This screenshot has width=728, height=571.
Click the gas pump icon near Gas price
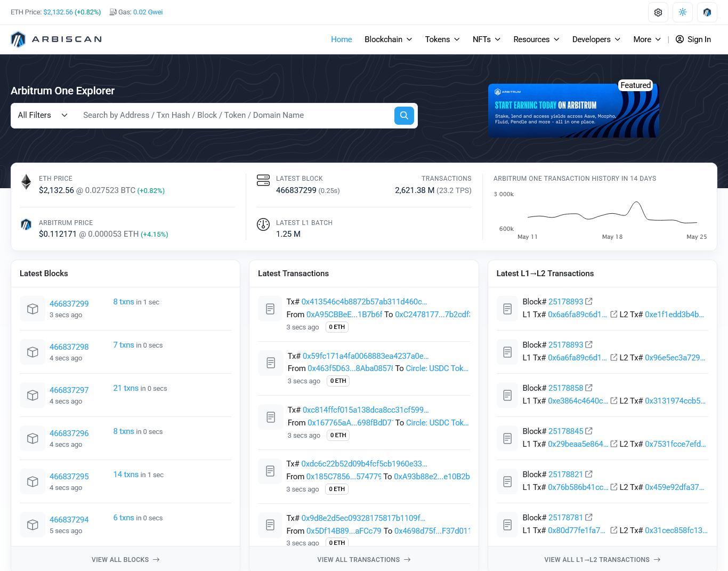(x=113, y=12)
